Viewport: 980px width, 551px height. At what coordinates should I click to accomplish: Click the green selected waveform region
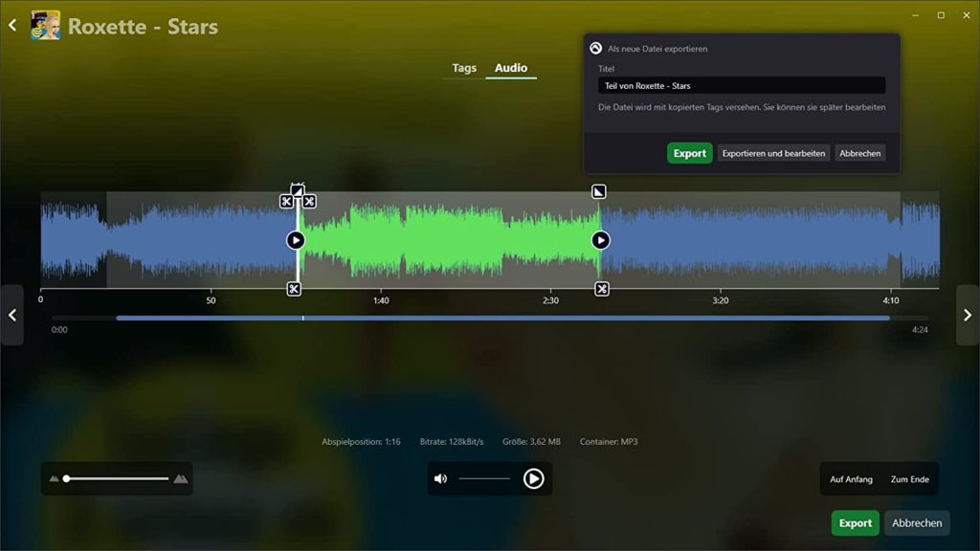click(449, 240)
